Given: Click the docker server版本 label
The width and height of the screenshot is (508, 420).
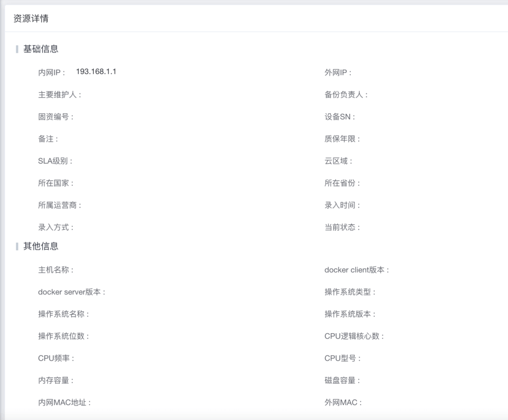Looking at the screenshot, I should tap(72, 292).
